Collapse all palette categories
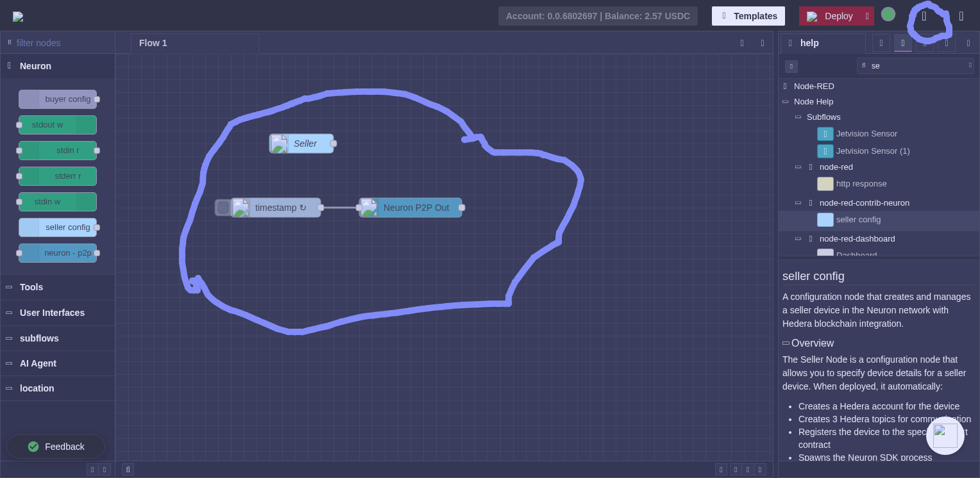Screen dimensions: 980x478 92,470
